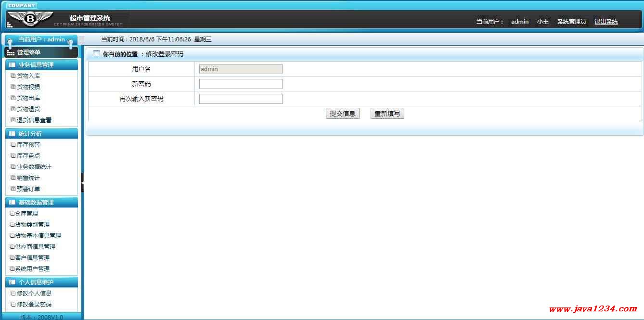The image size is (644, 320).
Task: Collapse the sidebar using the left arrow handle
Action: point(83,182)
